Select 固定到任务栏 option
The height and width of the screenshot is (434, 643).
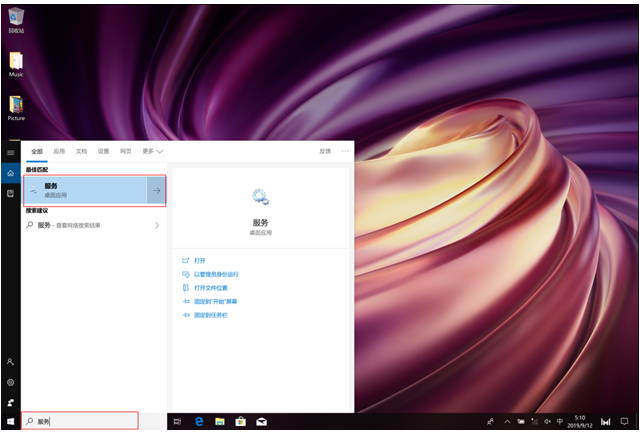tap(211, 315)
